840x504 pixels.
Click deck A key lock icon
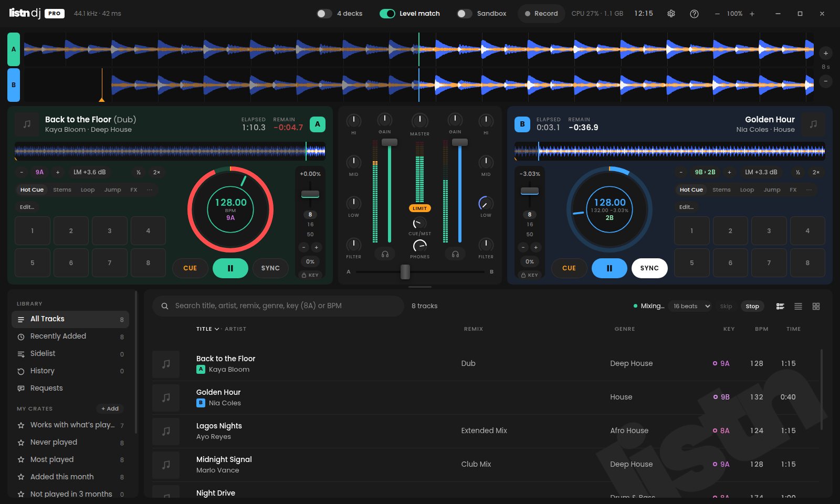(310, 275)
